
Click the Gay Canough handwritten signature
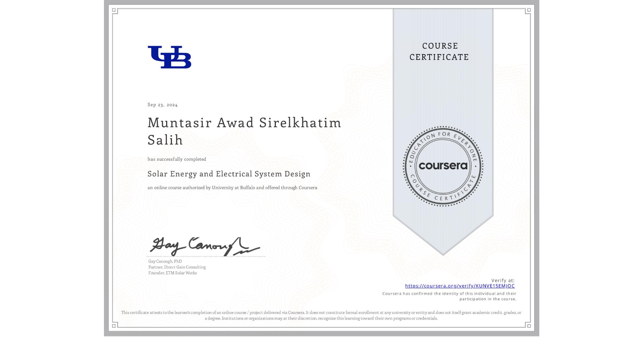(205, 247)
